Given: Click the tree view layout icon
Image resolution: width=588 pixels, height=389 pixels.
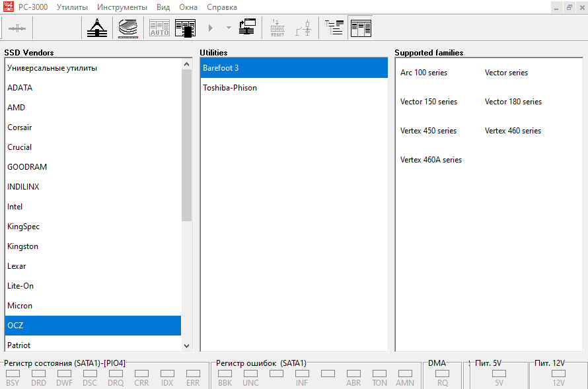Looking at the screenshot, I should point(334,28).
